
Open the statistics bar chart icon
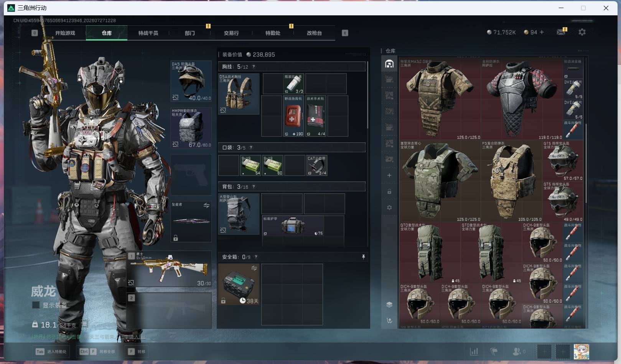click(474, 351)
